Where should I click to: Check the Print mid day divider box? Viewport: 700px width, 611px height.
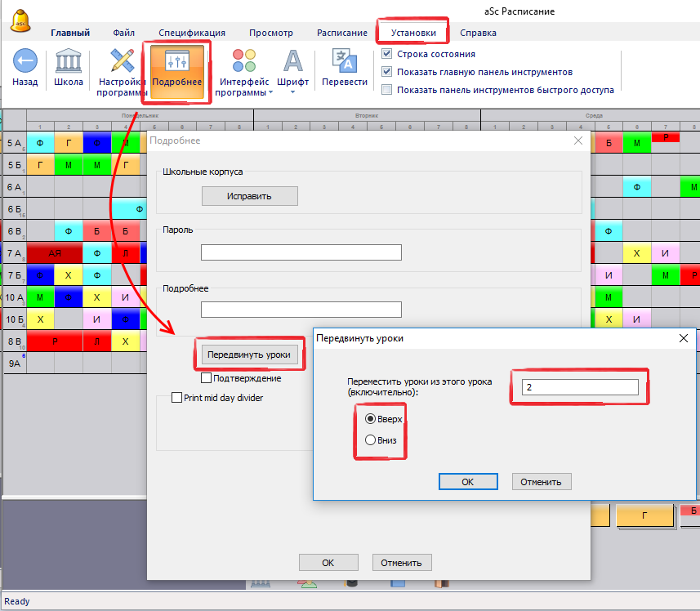point(176,398)
